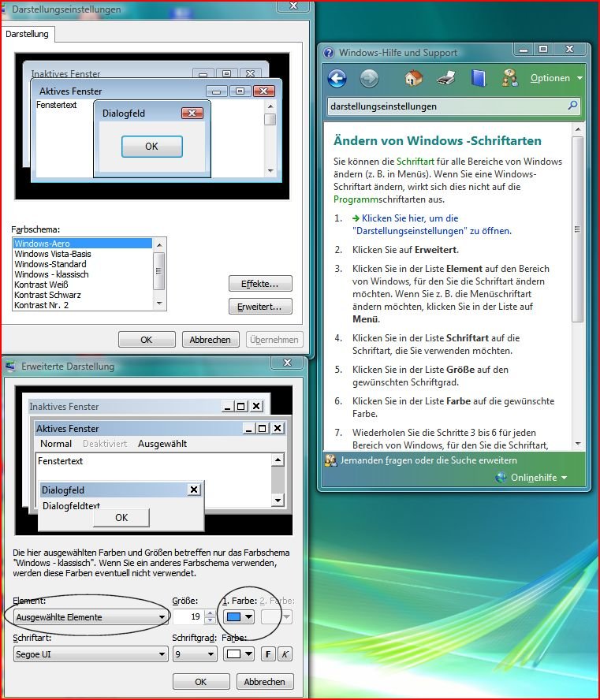Click the Farbschema list's up scroll arrow
The height and width of the screenshot is (700, 600).
(x=159, y=244)
